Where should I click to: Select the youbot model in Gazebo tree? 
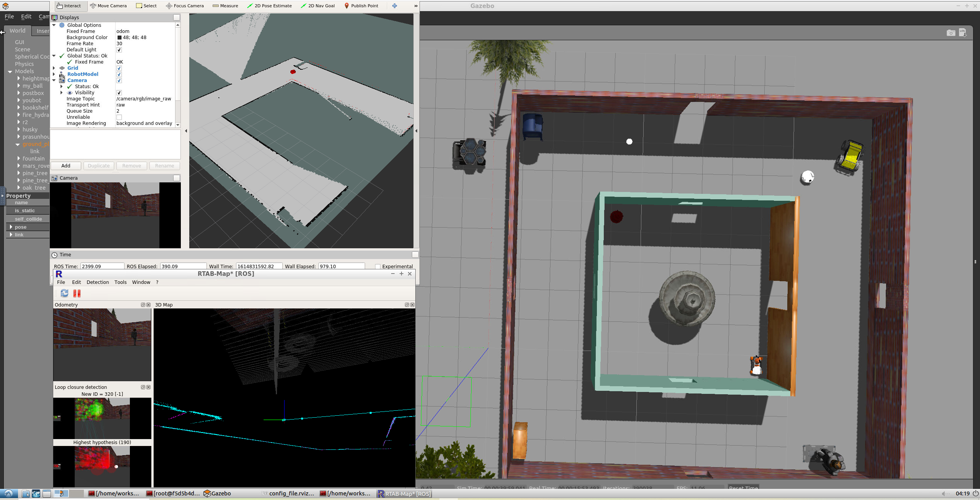[31, 100]
